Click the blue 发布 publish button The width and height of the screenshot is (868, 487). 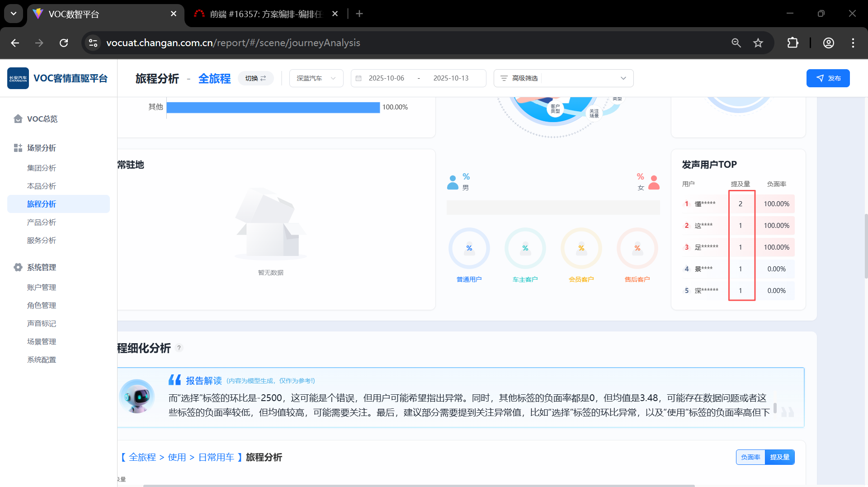point(828,78)
